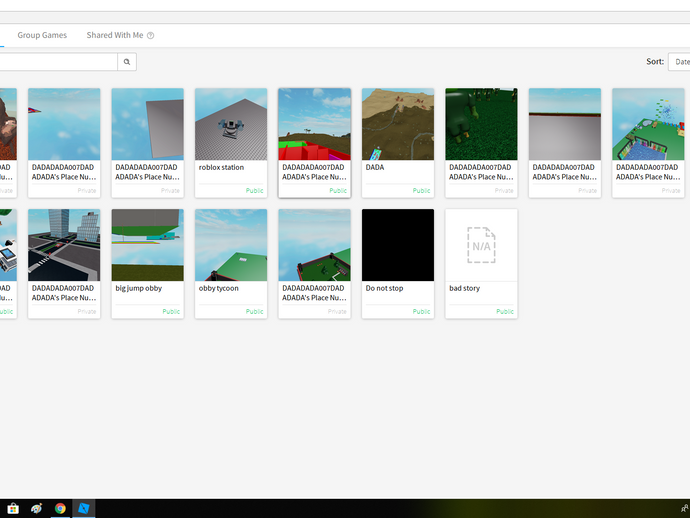Click Public label under bad story
The height and width of the screenshot is (518, 690).
(x=505, y=312)
